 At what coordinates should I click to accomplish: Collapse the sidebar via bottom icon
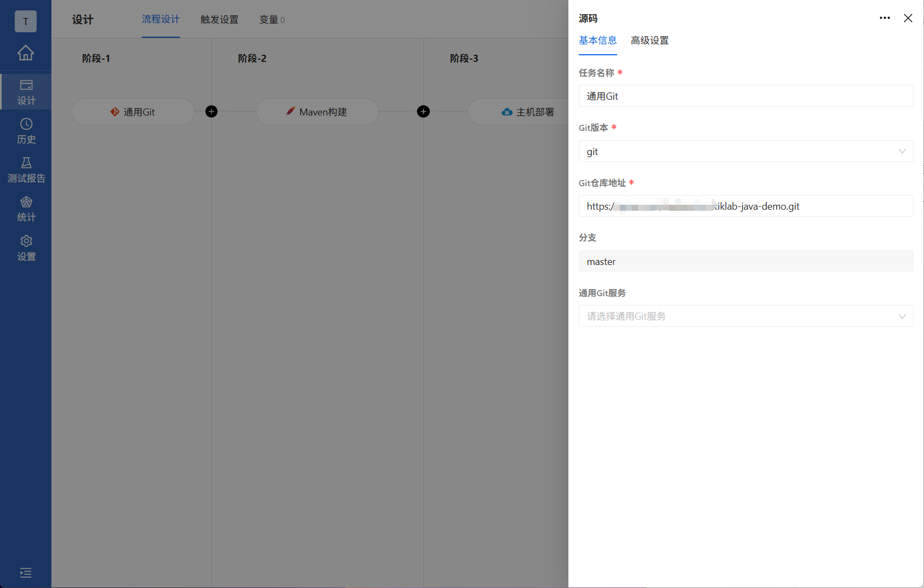(26, 573)
